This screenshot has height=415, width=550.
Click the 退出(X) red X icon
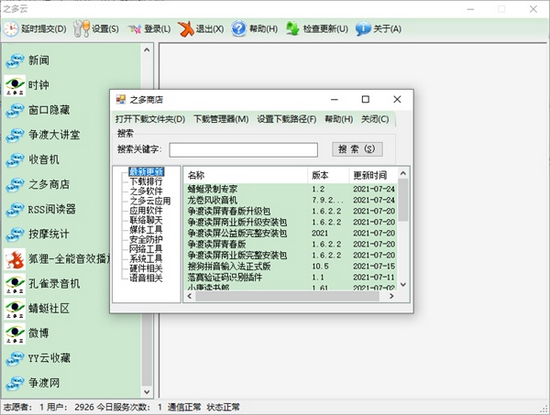(186, 29)
